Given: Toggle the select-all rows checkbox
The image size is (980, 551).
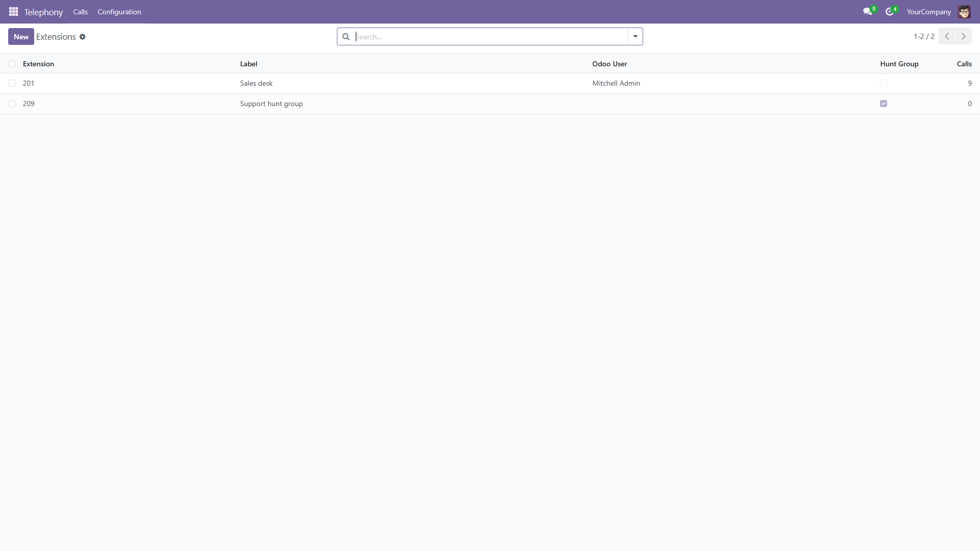Looking at the screenshot, I should (12, 64).
